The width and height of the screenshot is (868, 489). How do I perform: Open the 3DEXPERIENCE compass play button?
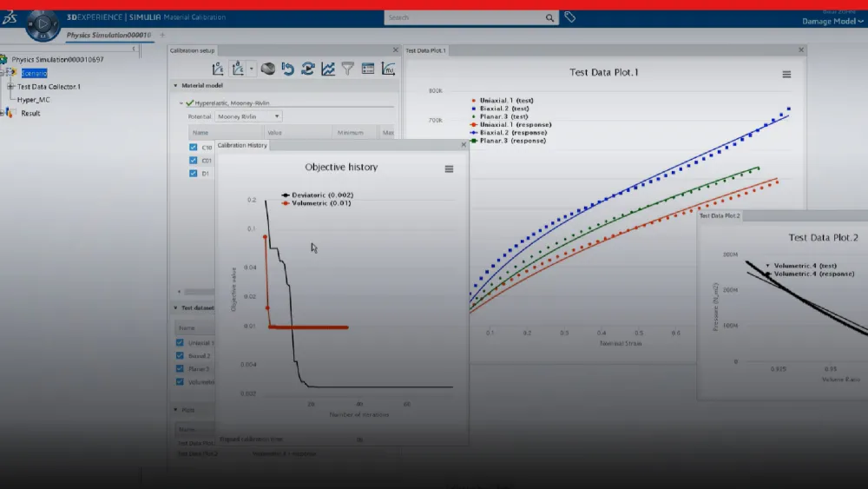[x=43, y=24]
